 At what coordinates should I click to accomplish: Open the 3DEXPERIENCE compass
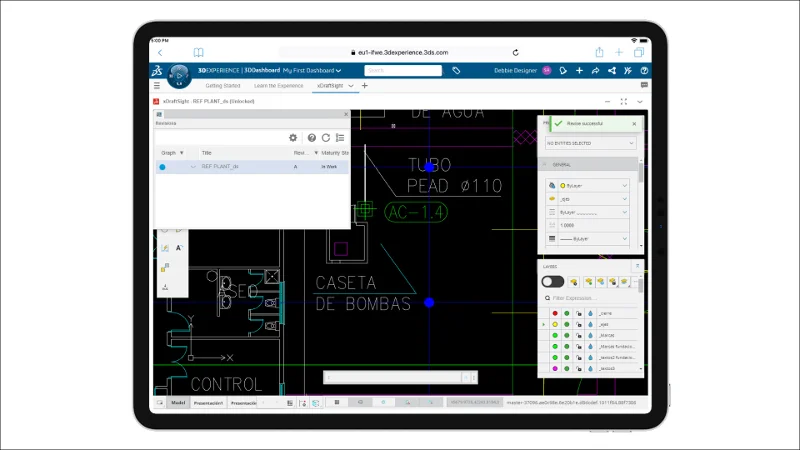tap(179, 76)
